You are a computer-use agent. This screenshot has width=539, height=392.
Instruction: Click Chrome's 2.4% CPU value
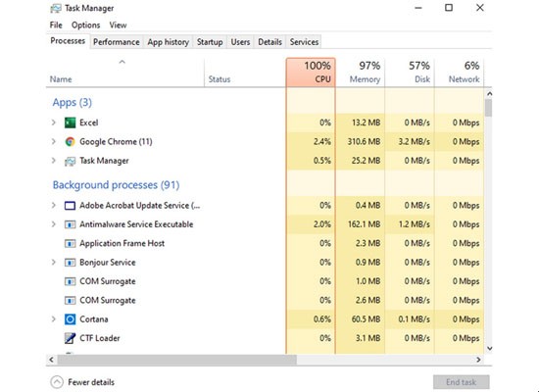[x=322, y=142]
